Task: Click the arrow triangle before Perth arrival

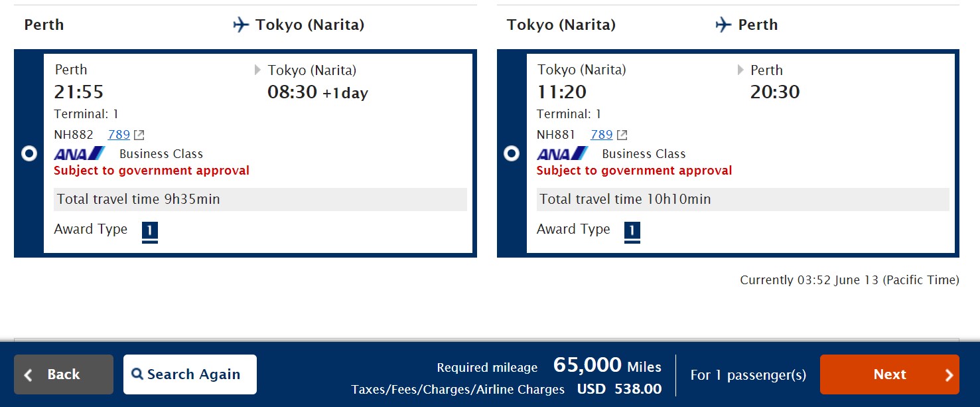Action: pyautogui.click(x=740, y=70)
